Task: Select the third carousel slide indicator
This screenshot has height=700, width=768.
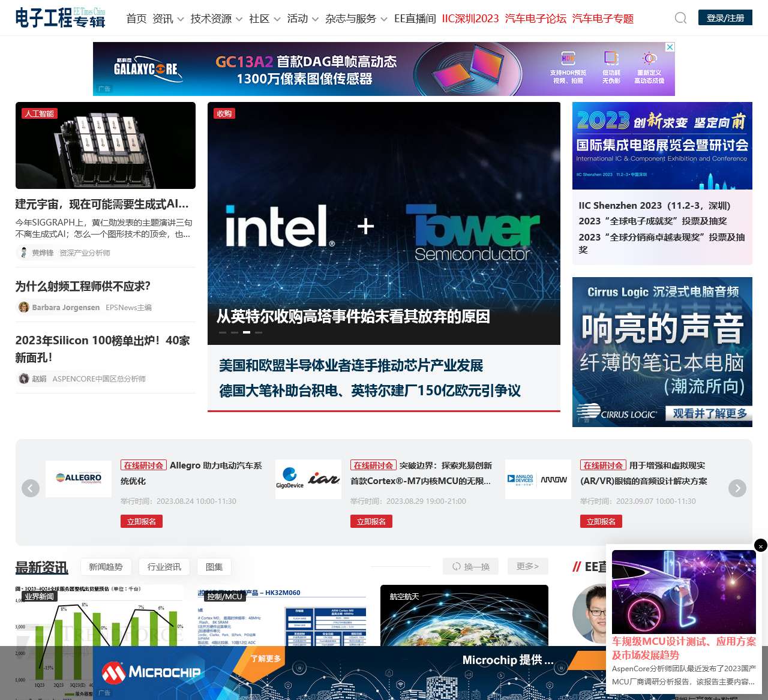Action: click(247, 332)
